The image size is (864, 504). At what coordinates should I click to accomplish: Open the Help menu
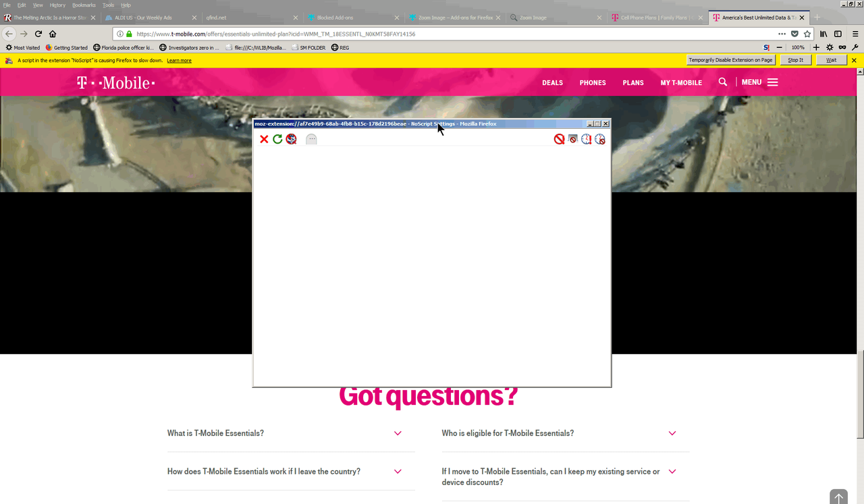(126, 5)
